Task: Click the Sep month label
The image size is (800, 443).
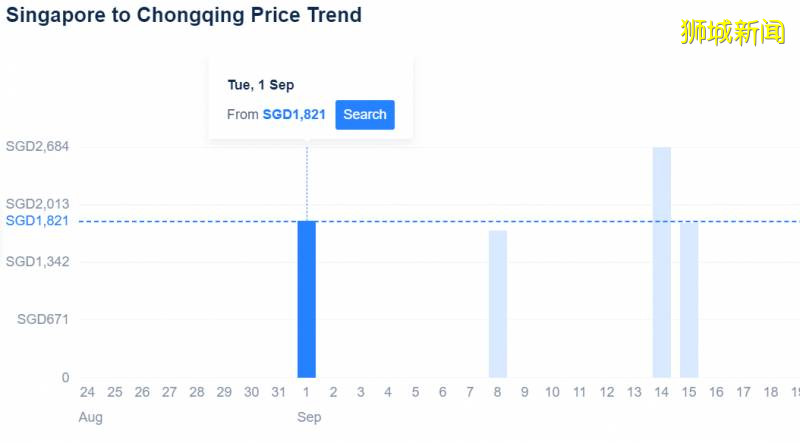Action: coord(309,417)
